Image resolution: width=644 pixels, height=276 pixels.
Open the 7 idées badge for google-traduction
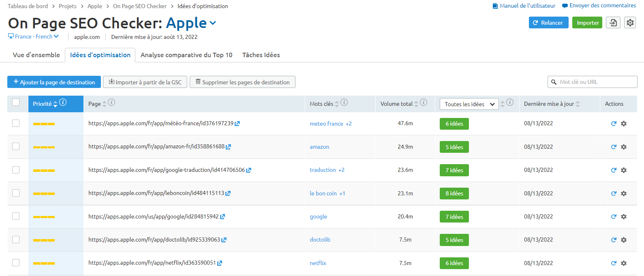pyautogui.click(x=454, y=170)
